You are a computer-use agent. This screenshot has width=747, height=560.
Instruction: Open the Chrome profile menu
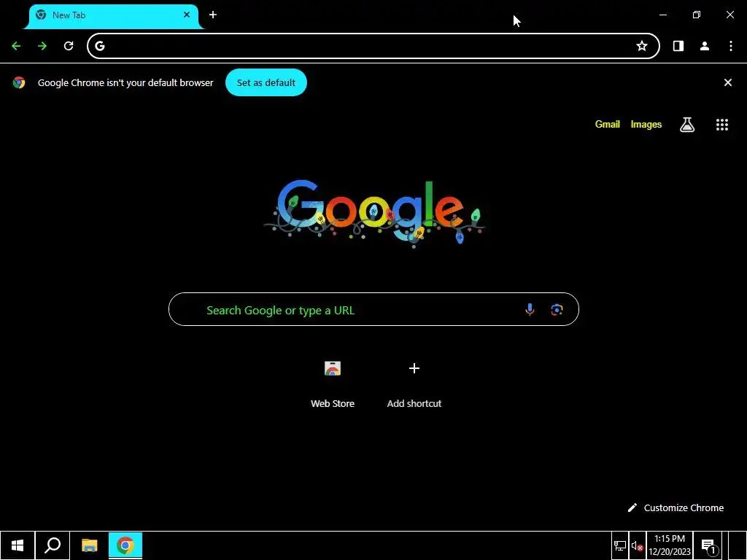pyautogui.click(x=705, y=46)
